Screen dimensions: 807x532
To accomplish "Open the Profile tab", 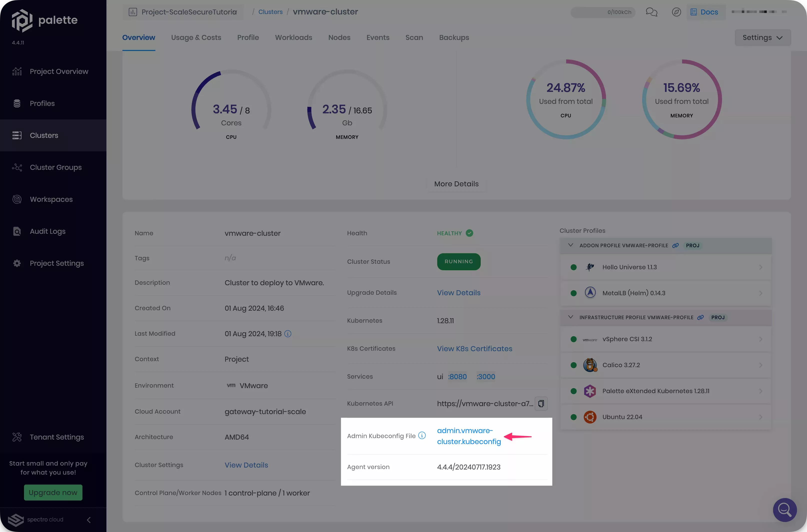I will tap(248, 37).
